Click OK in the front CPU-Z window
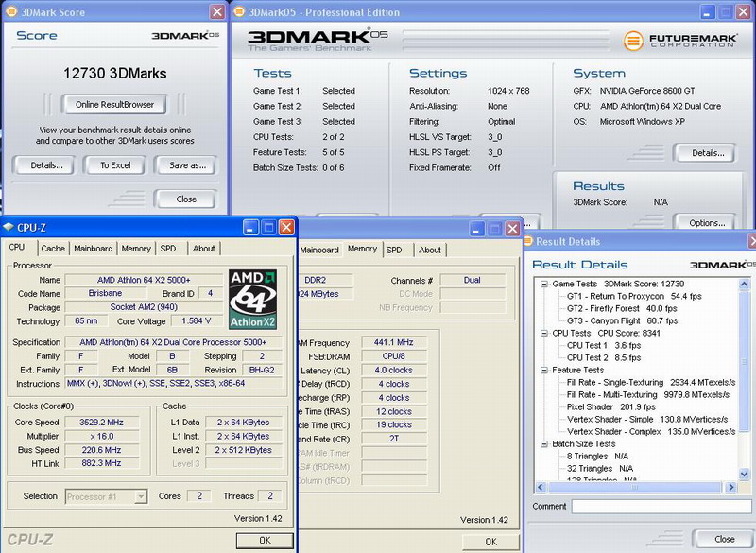The width and height of the screenshot is (756, 553). (265, 541)
